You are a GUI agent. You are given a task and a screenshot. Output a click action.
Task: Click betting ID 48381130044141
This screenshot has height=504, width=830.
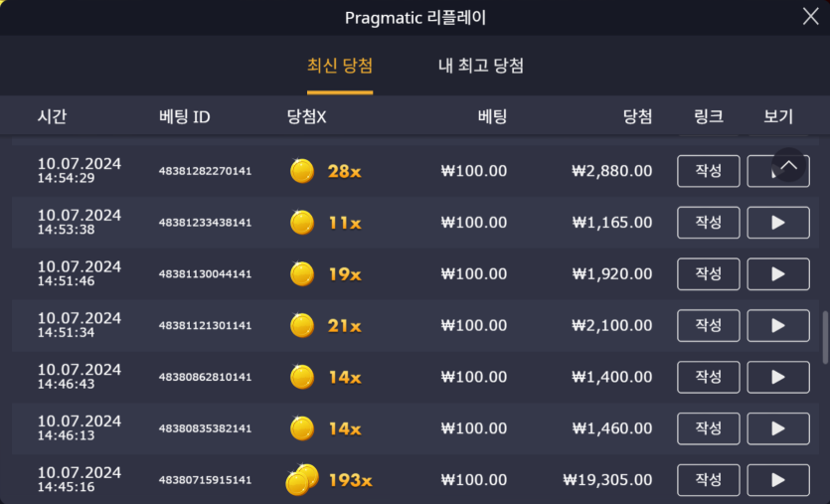pyautogui.click(x=205, y=274)
